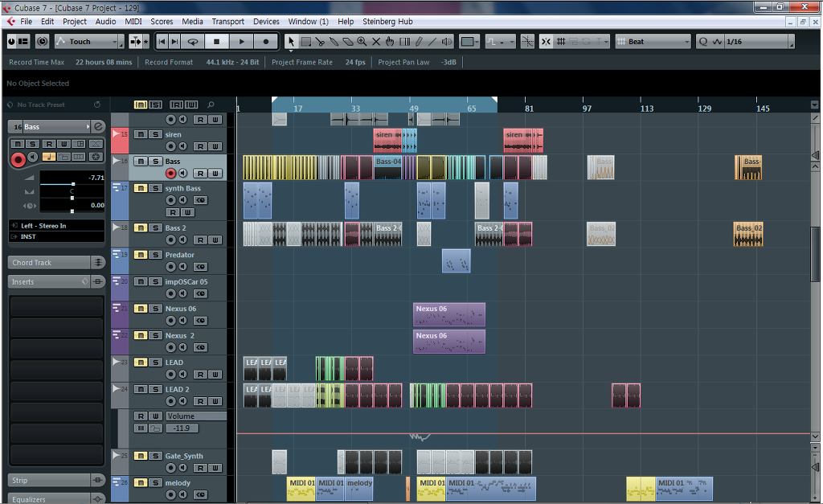The image size is (823, 504).
Task: Open the Color select dropdown in toolbar
Action: coord(469,42)
